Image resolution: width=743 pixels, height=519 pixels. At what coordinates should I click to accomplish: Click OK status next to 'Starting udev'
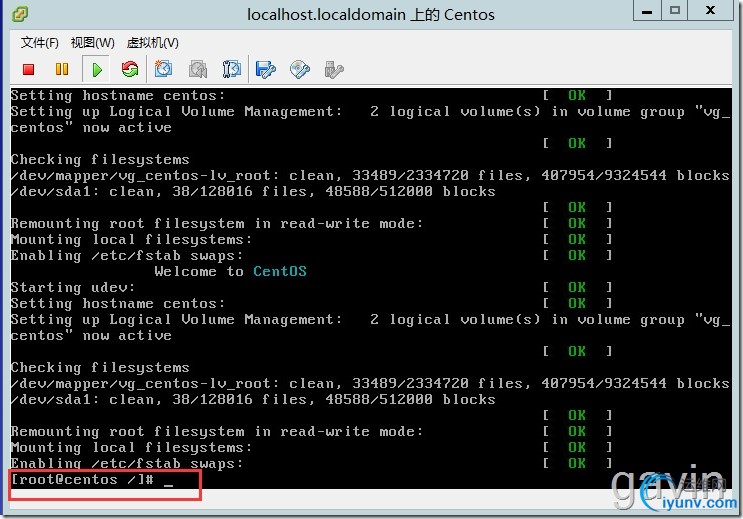(x=577, y=287)
